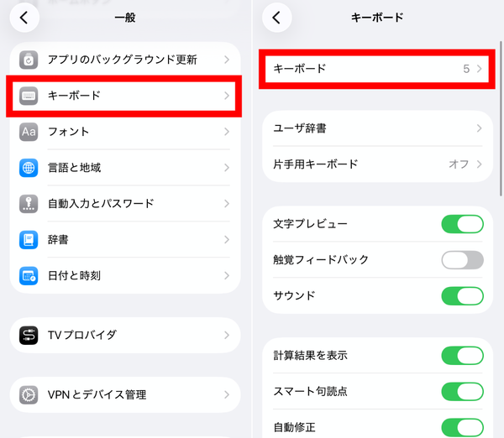The height and width of the screenshot is (438, 504).
Task: Open キーボード in 一般 list
Action: click(125, 96)
